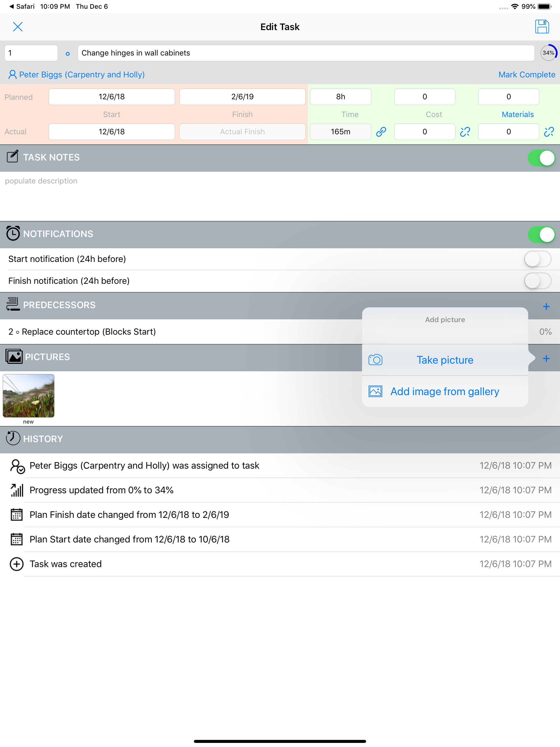Edit planned time field 8h
The image size is (560, 747).
(x=340, y=97)
